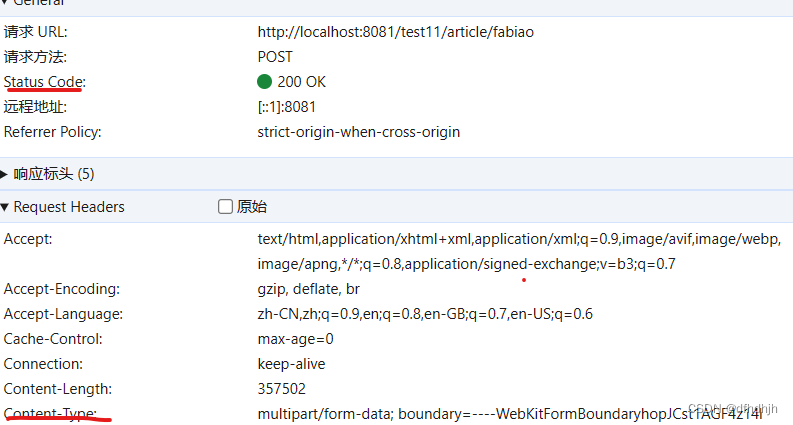The width and height of the screenshot is (793, 425).
Task: Click the strict-origin-when-cross-origin policy value
Action: tap(359, 132)
